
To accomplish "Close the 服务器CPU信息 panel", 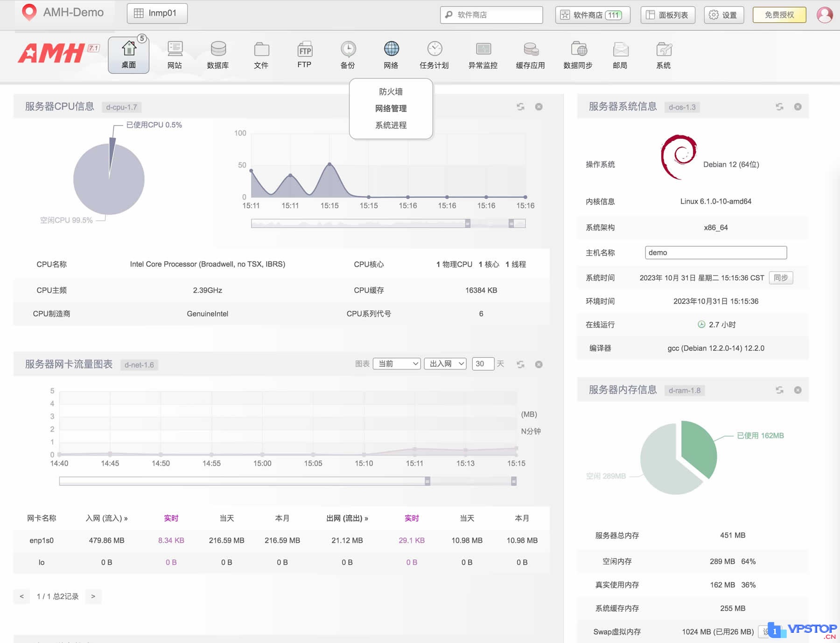I will tap(539, 107).
